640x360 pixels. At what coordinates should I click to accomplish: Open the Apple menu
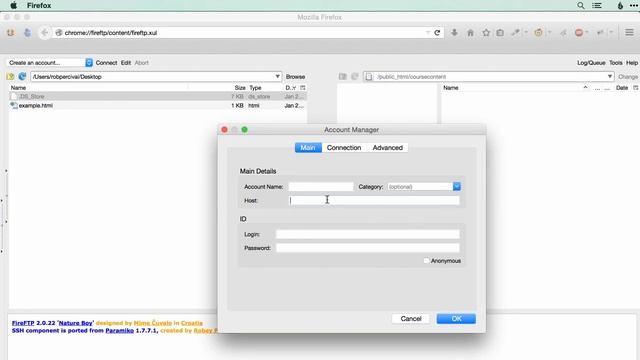click(x=13, y=6)
